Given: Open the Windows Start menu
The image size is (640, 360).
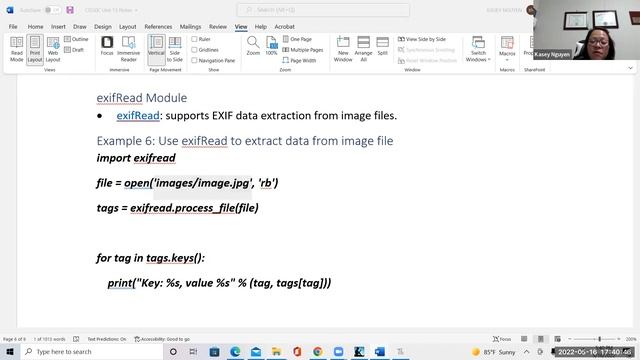Looking at the screenshot, I should point(10,351).
